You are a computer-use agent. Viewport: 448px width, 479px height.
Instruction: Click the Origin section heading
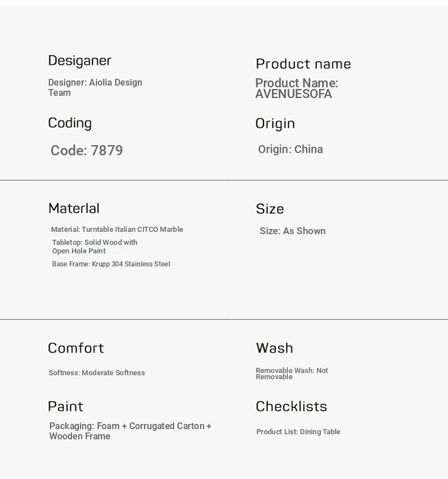coord(275,124)
